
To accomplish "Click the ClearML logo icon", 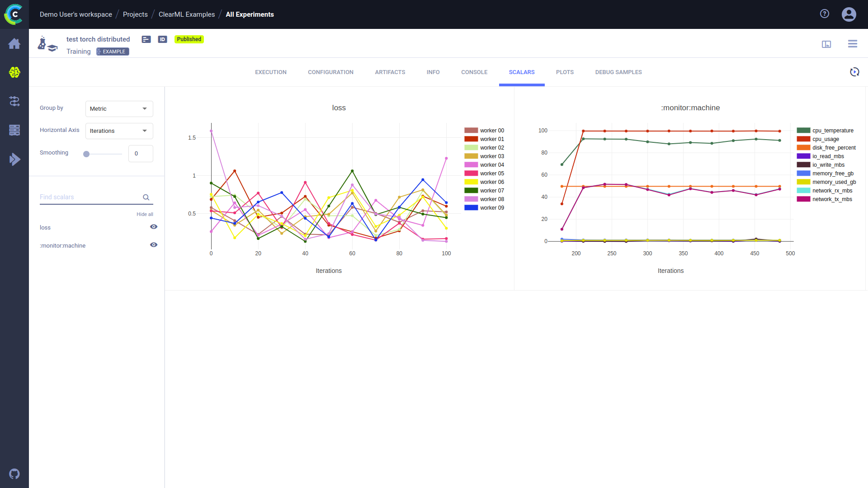I will click(14, 14).
